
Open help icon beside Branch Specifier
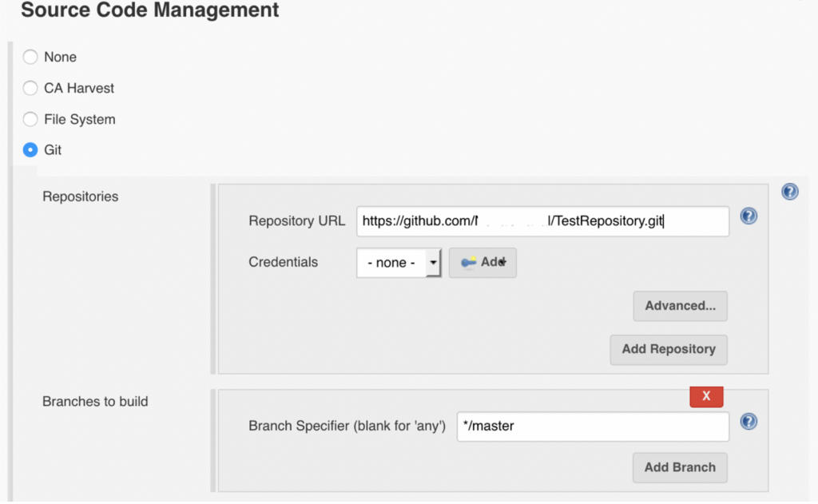click(749, 421)
